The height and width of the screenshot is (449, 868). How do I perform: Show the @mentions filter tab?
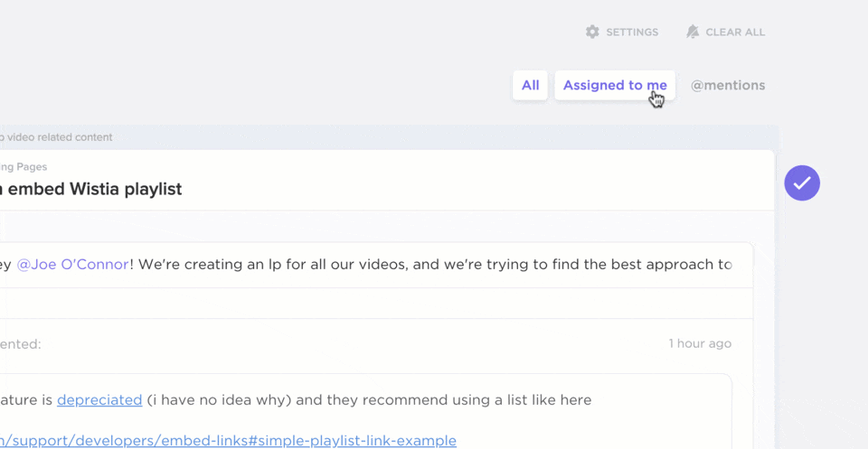click(728, 85)
